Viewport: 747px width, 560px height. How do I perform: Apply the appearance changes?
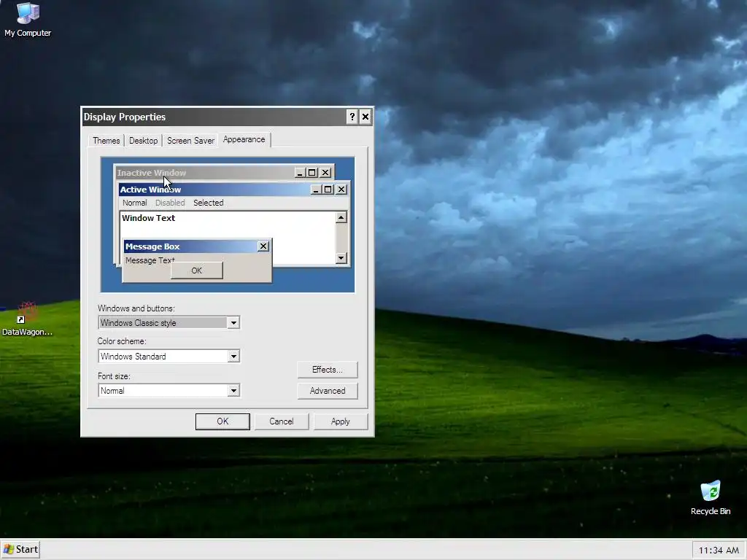340,421
